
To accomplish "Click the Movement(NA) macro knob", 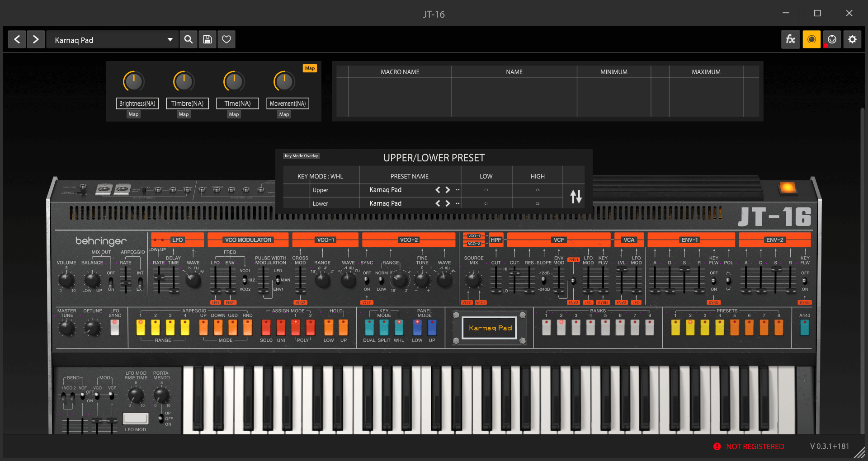I will pyautogui.click(x=284, y=82).
